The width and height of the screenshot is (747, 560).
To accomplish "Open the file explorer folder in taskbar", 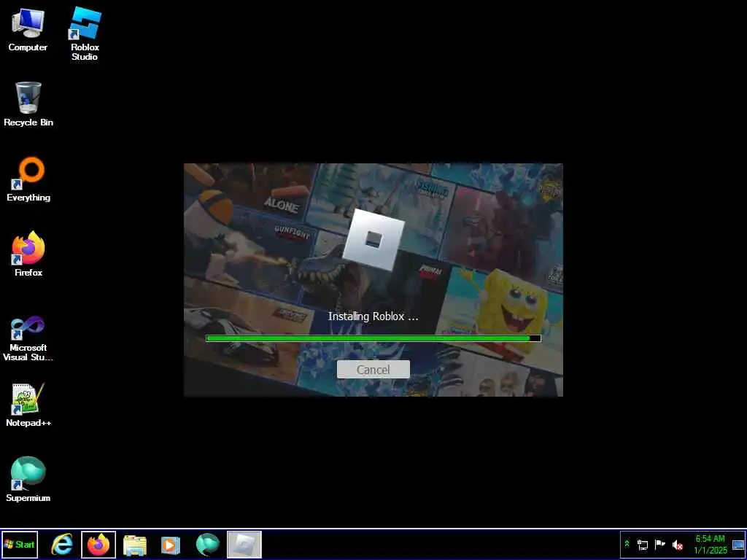I will pyautogui.click(x=135, y=545).
